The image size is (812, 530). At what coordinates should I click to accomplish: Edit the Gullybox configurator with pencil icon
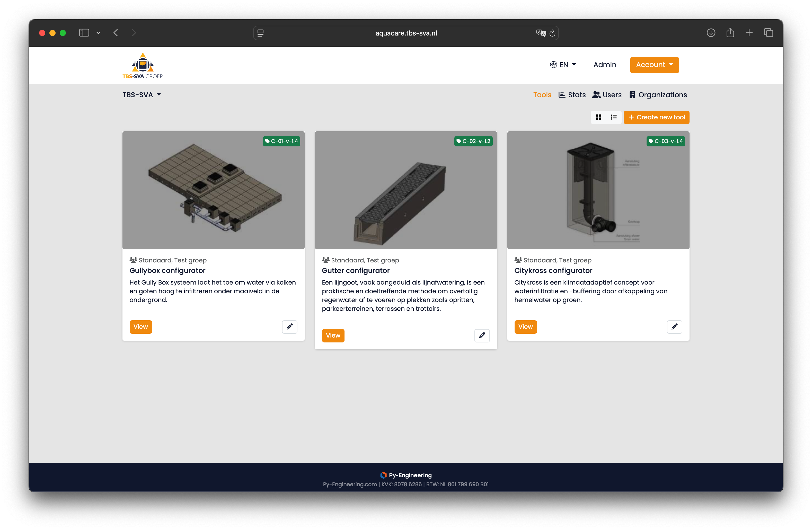tap(289, 326)
